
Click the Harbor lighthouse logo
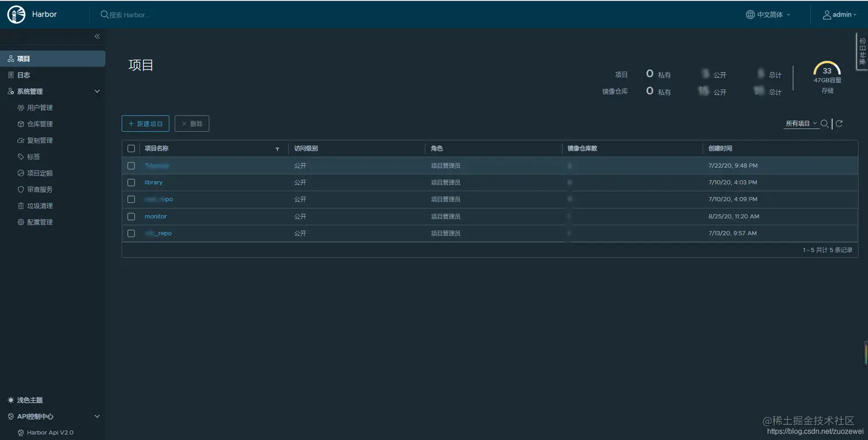pos(16,14)
